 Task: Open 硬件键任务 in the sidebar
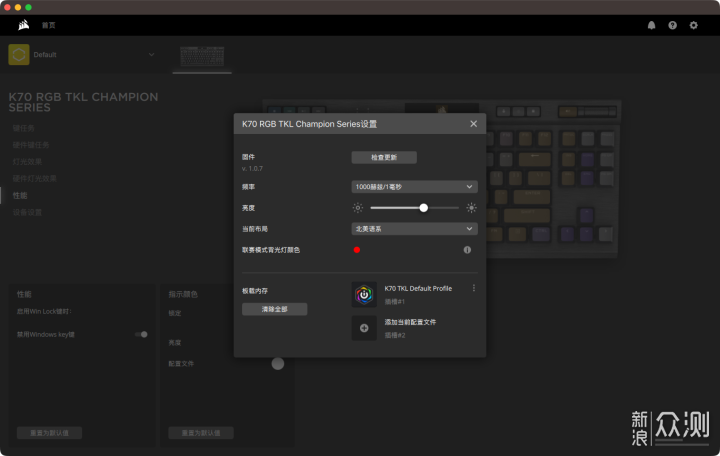[x=31, y=145]
